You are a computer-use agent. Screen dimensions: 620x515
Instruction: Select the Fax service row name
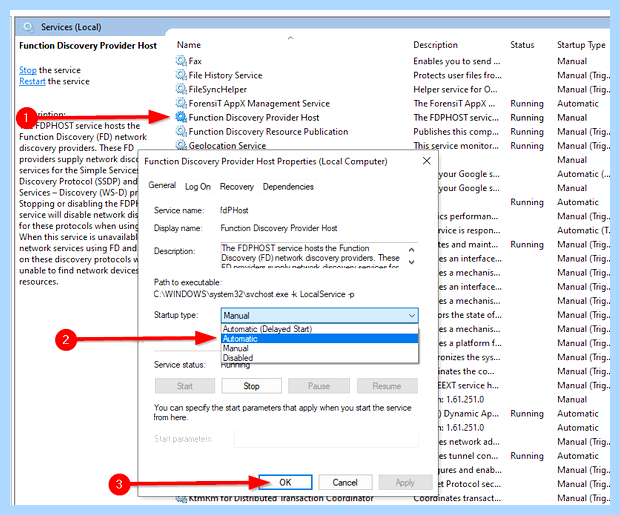[195, 61]
